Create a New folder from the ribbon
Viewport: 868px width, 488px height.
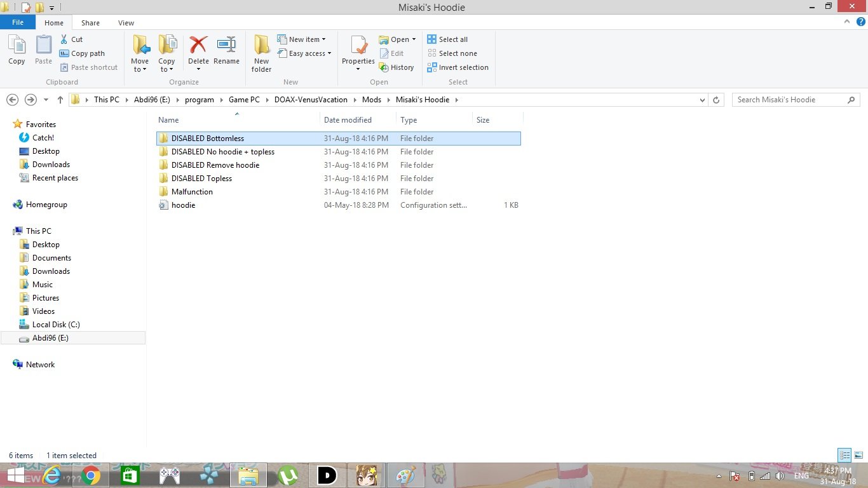coord(261,54)
